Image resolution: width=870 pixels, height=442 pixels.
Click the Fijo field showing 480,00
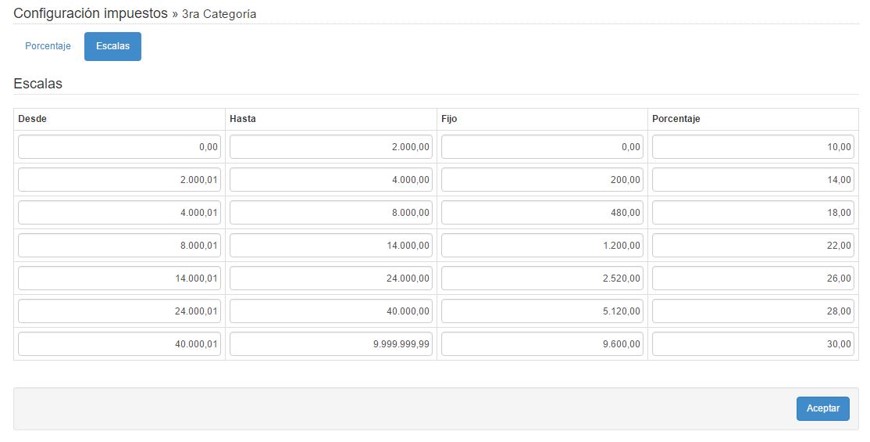(x=542, y=213)
